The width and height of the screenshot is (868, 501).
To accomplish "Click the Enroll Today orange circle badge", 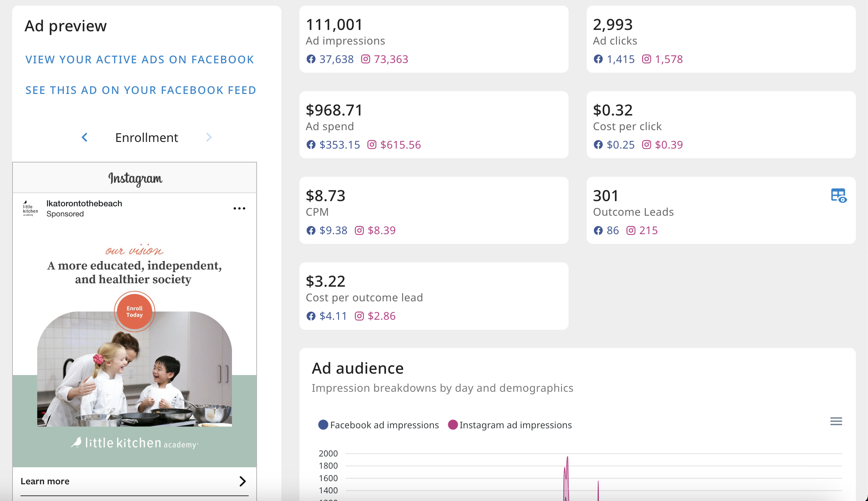I will (x=135, y=311).
